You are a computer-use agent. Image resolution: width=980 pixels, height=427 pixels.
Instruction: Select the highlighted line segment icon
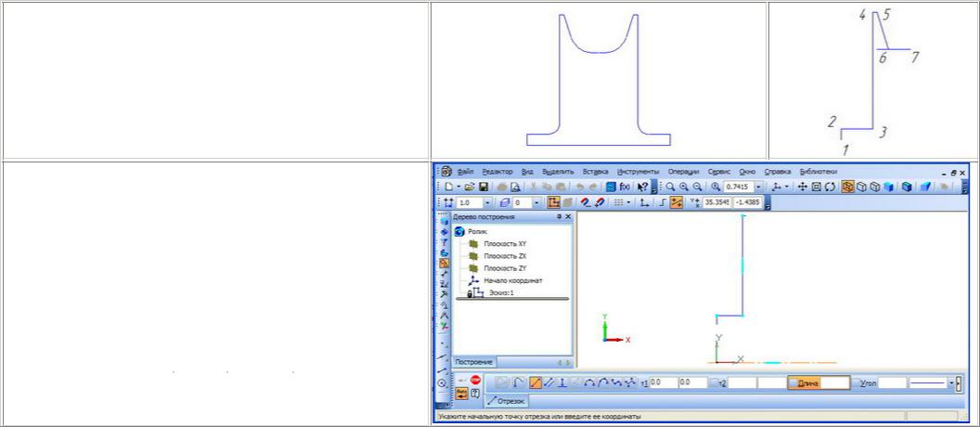click(x=535, y=382)
